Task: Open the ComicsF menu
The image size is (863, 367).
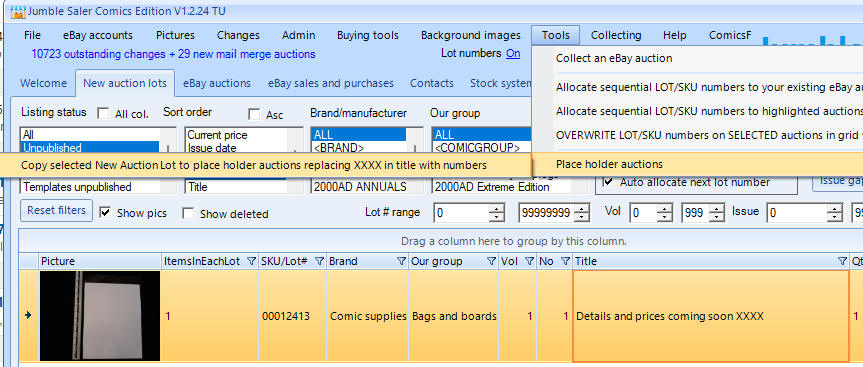Action: 730,35
